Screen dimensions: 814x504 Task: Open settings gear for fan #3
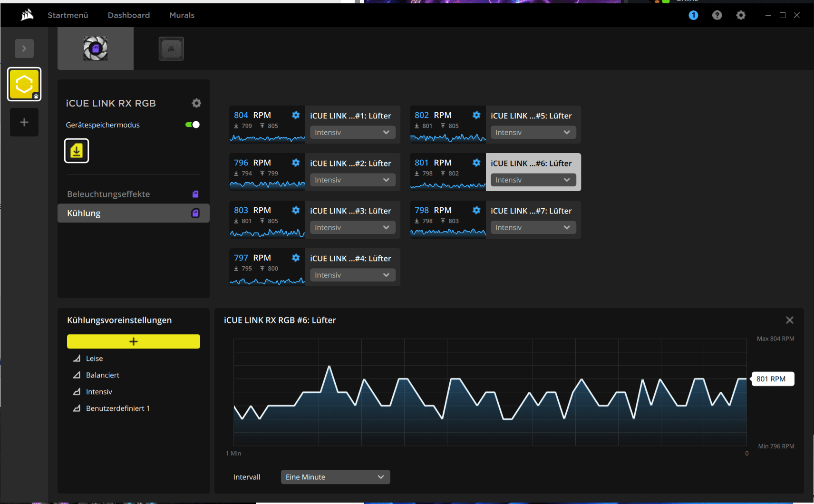(x=296, y=210)
